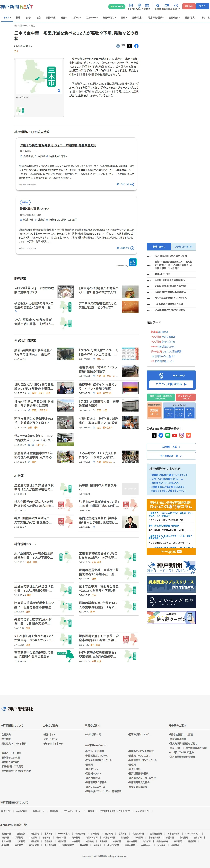Expand the 連載・特集 navigation dropdown
This screenshot has width=210, height=868.
click(x=137, y=18)
